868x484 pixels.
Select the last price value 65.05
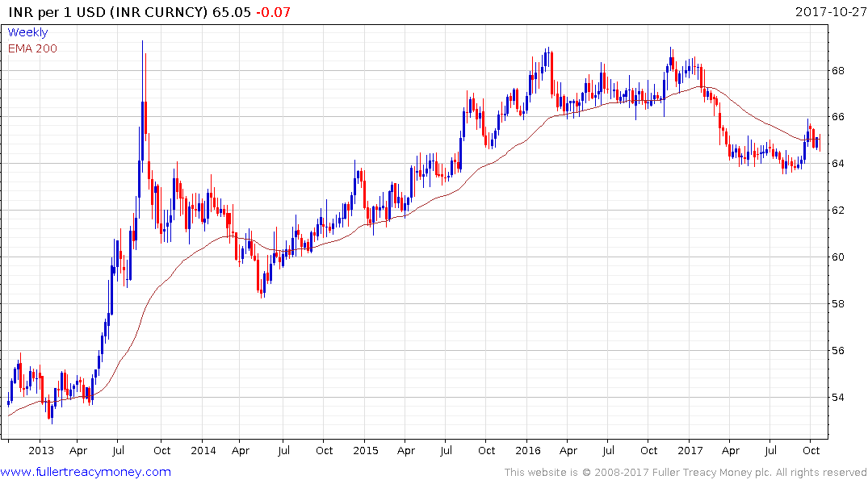coord(232,12)
